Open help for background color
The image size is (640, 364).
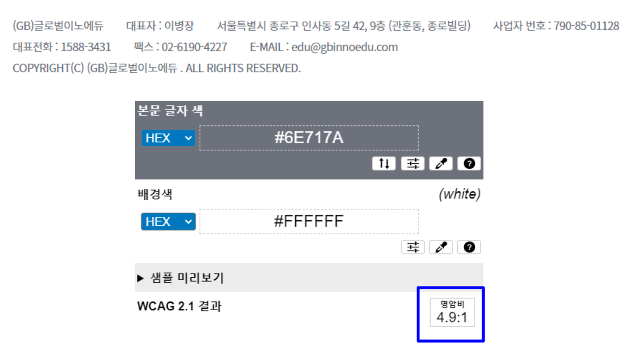coord(469,247)
